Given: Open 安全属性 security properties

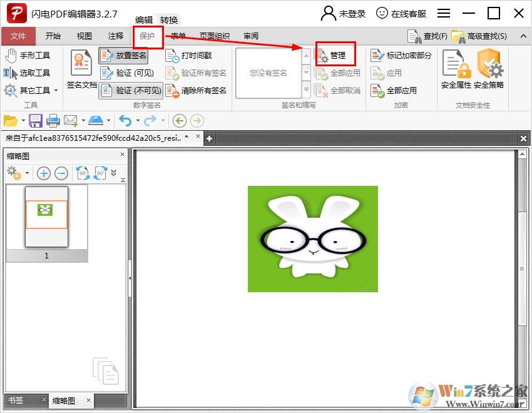Looking at the screenshot, I should coord(456,70).
